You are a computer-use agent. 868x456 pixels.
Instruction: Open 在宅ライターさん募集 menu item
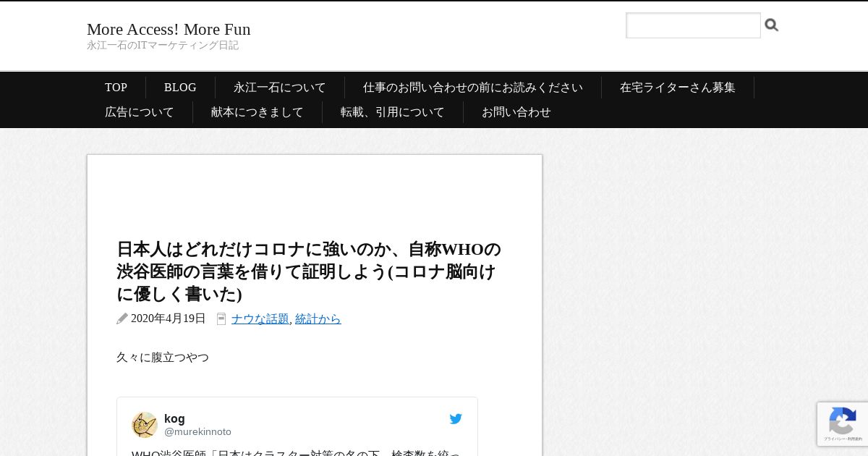click(x=678, y=88)
